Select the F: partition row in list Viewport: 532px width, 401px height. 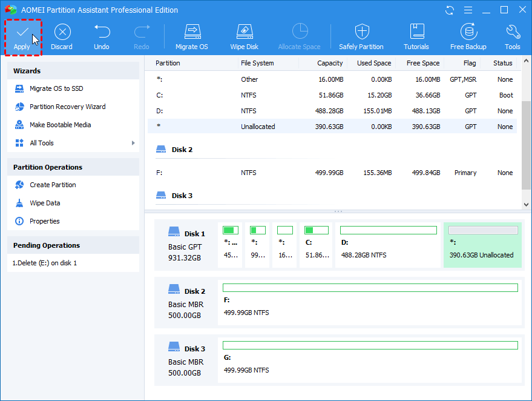pyautogui.click(x=332, y=173)
